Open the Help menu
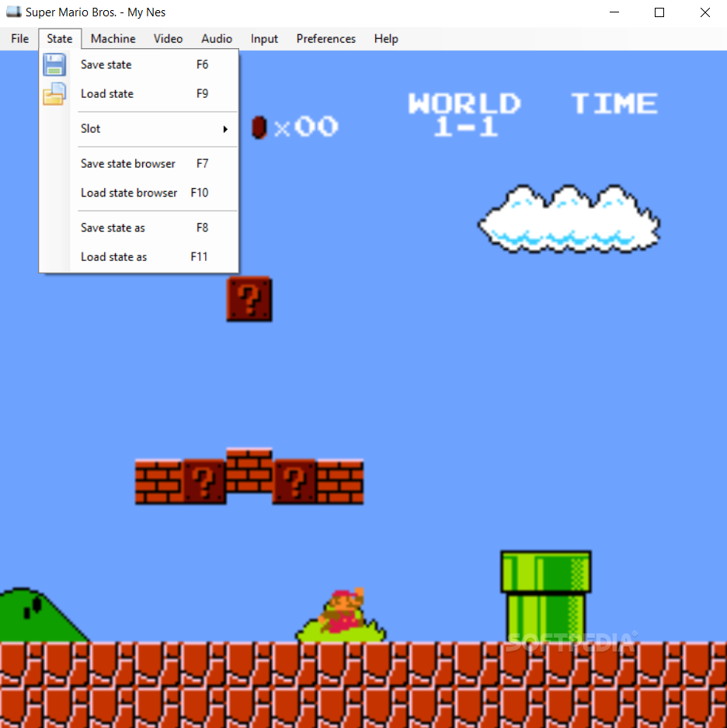Screen dimensions: 727x728 click(x=386, y=39)
